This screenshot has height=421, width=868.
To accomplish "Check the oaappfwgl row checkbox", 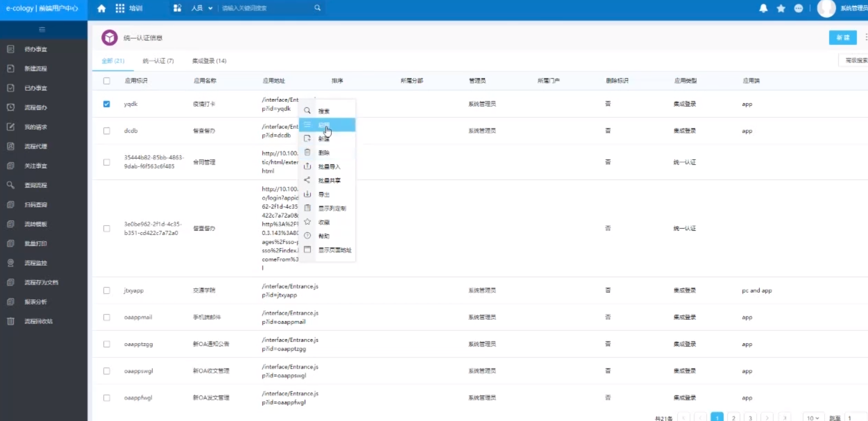I will pos(106,398).
